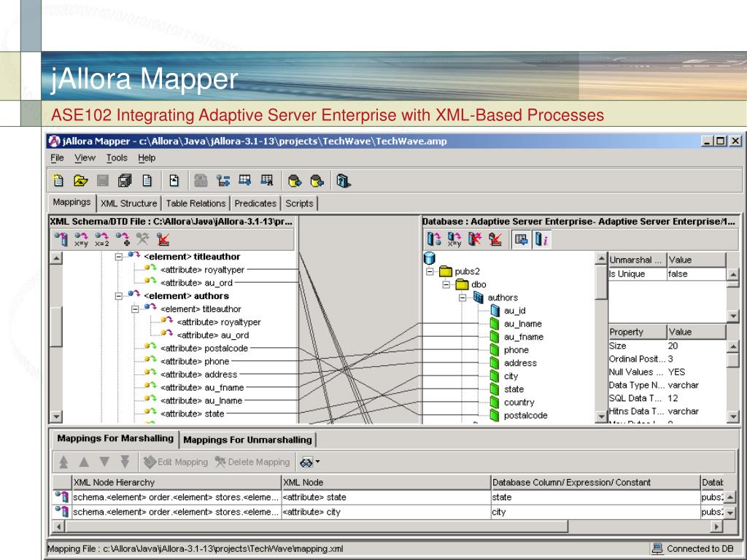The height and width of the screenshot is (560, 747).
Task: Open the Help menu
Action: pyautogui.click(x=147, y=157)
